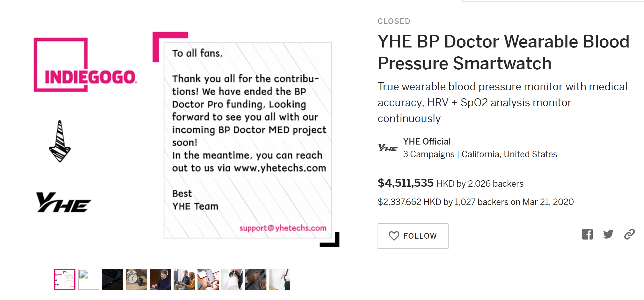
Task: Click the heart icon on Follow
Action: pyautogui.click(x=394, y=236)
